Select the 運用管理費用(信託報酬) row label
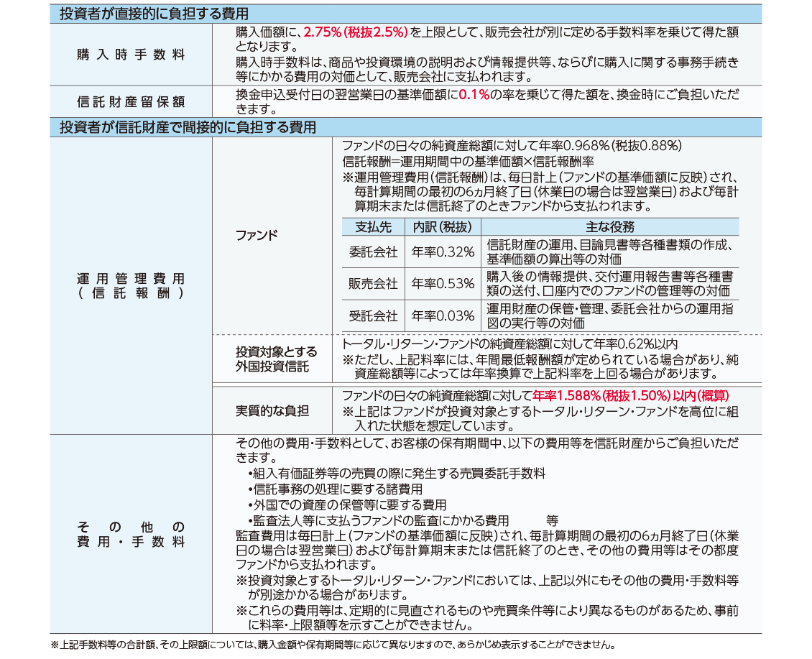The image size is (812, 659). coord(131,286)
